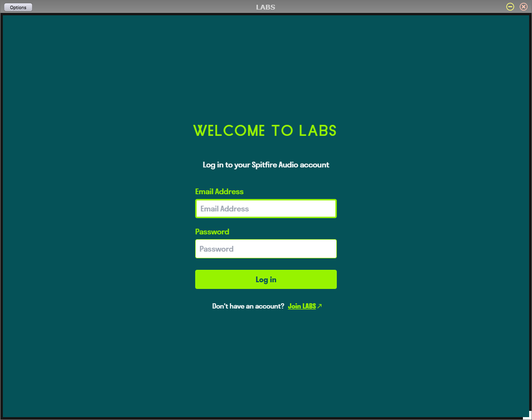This screenshot has width=532, height=420.
Task: Click the green Email Address label
Action: click(x=219, y=192)
